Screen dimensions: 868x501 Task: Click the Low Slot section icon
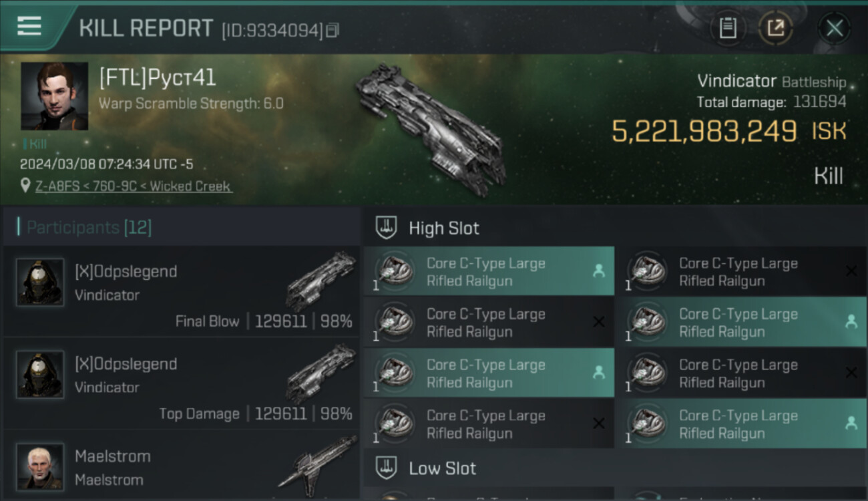pos(386,468)
